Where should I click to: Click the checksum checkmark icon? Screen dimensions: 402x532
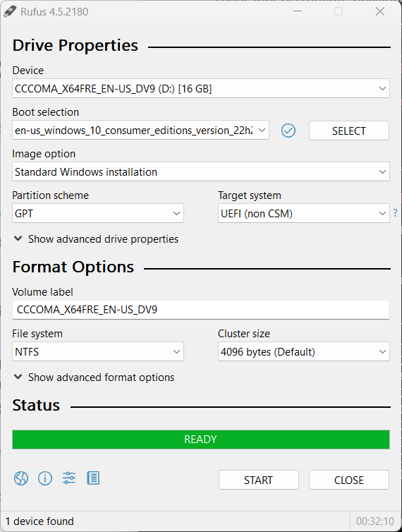tap(288, 131)
